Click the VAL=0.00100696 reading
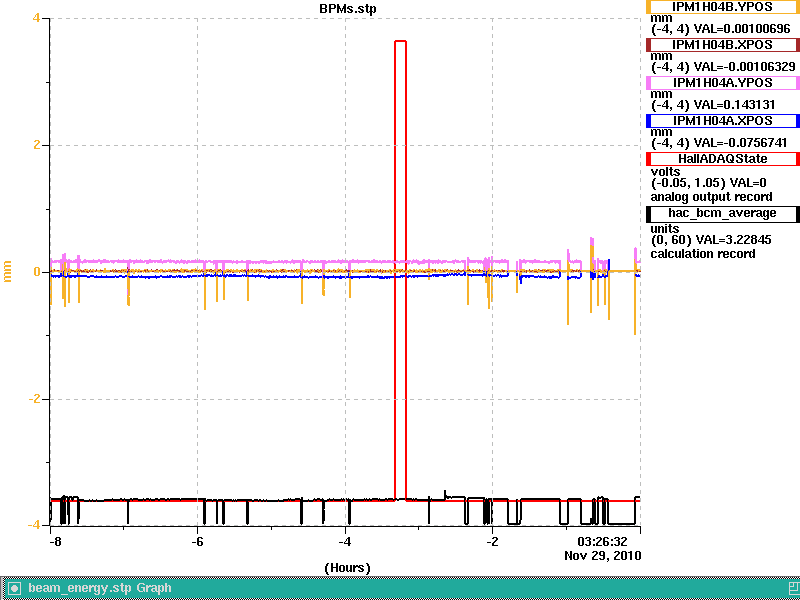Viewport: 800px width, 600px height. (742, 29)
